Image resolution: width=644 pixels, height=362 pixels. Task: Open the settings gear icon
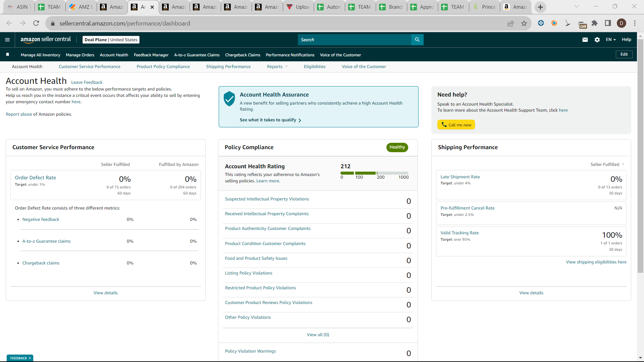tap(597, 40)
